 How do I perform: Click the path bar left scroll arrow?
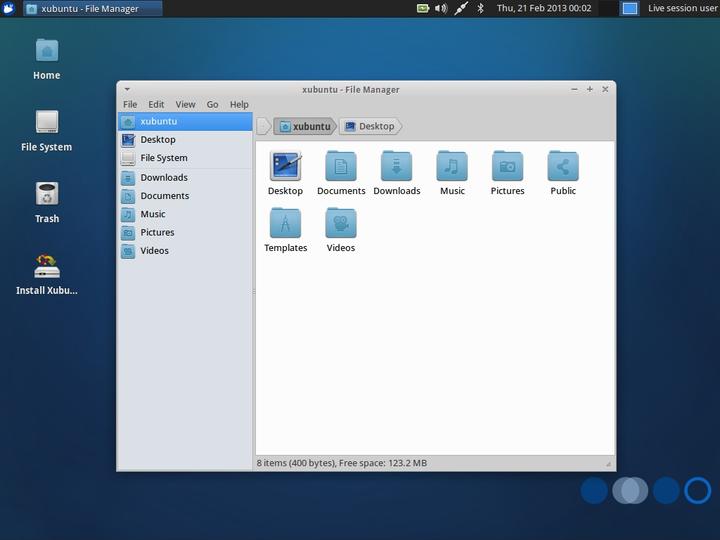tap(264, 126)
